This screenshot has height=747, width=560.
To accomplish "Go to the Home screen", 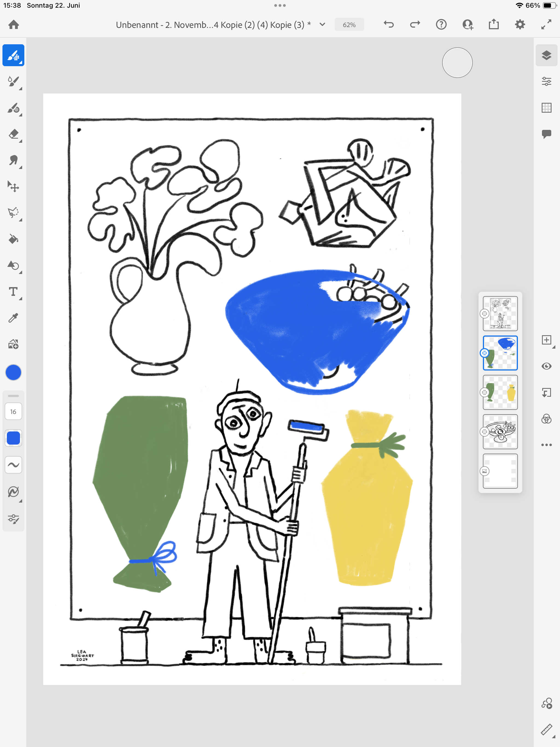I will 13,24.
